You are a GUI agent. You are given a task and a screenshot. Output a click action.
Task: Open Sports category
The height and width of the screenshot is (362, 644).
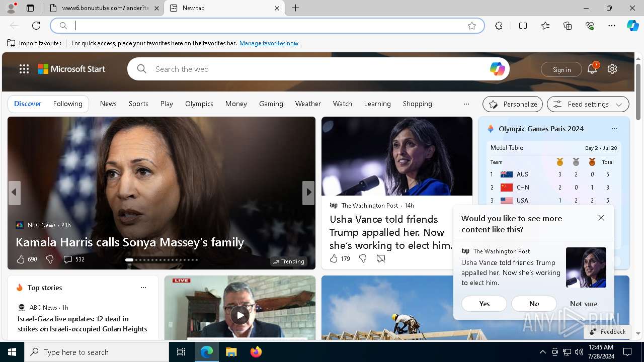pos(138,104)
